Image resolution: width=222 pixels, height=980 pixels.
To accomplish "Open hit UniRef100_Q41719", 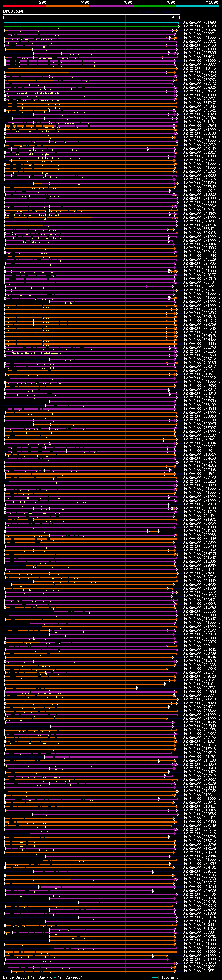I will (x=199, y=512).
